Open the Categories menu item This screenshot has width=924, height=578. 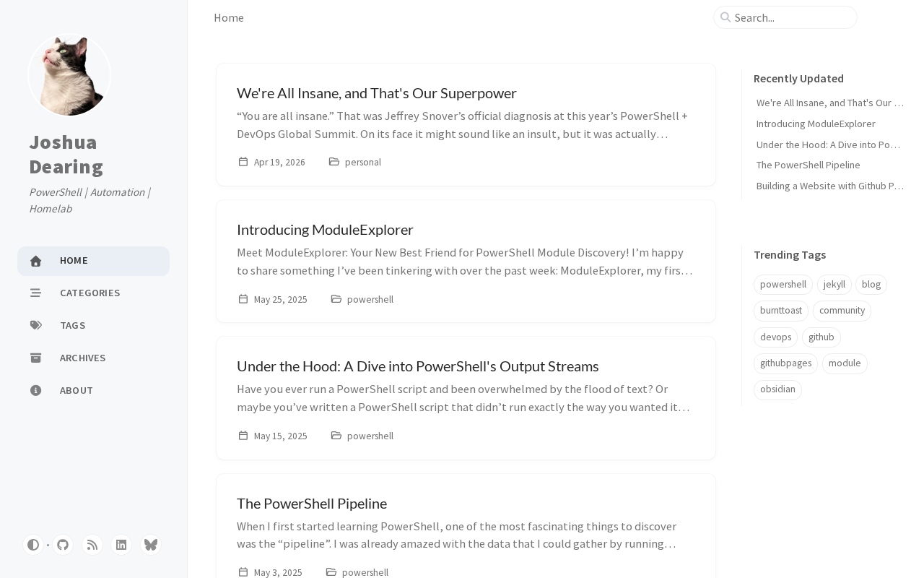[90, 293]
